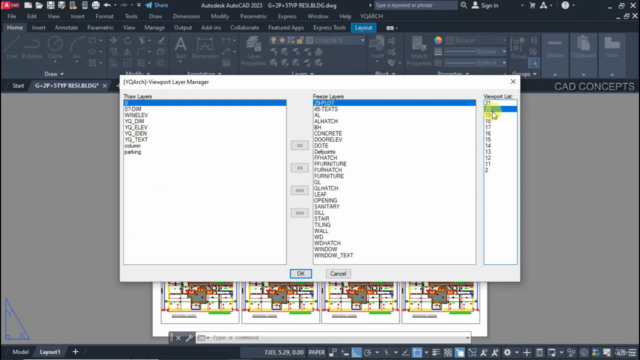The image size is (640, 360).
Task: Switch to the Model tab
Action: 20,352
